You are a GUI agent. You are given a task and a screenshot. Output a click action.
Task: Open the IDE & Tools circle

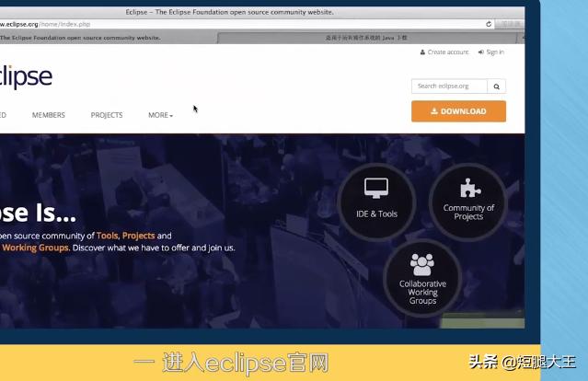coord(376,202)
